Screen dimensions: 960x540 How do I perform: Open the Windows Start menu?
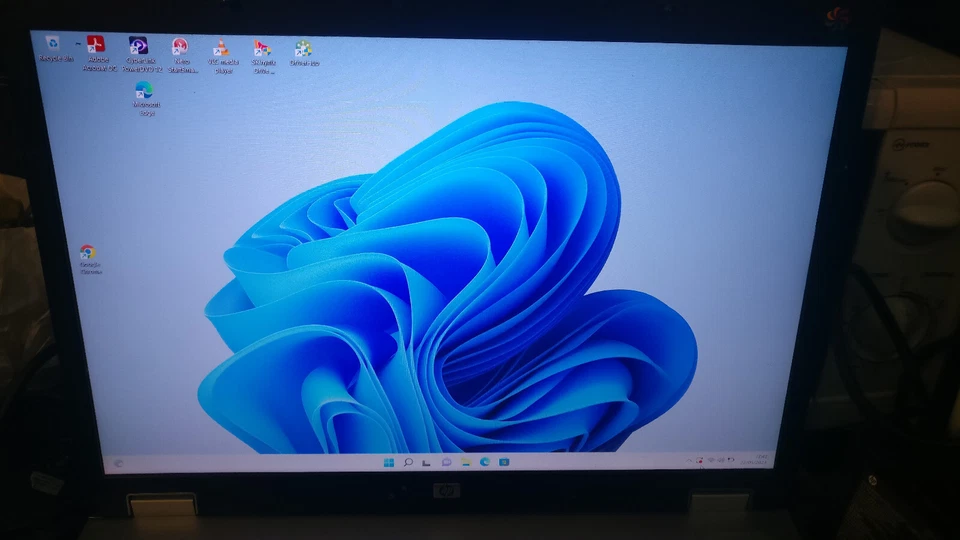coord(389,462)
